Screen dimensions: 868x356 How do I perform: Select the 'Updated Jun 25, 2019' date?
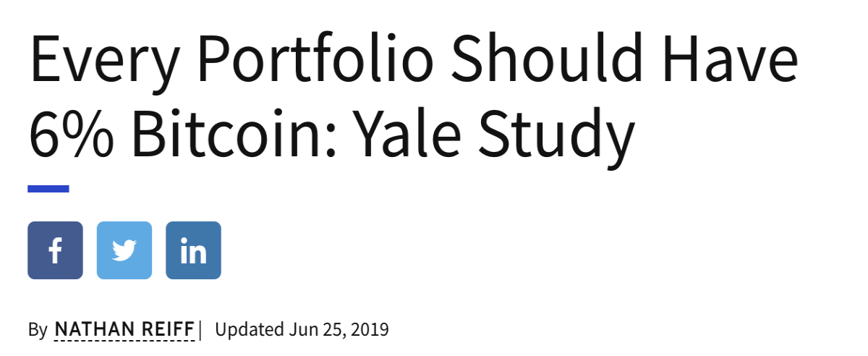[x=302, y=330]
